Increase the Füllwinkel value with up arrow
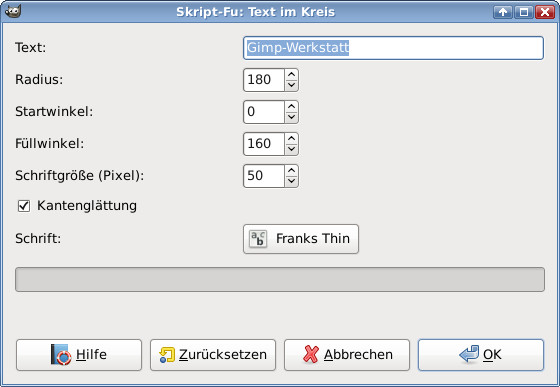This screenshot has width=560, height=387. click(291, 139)
